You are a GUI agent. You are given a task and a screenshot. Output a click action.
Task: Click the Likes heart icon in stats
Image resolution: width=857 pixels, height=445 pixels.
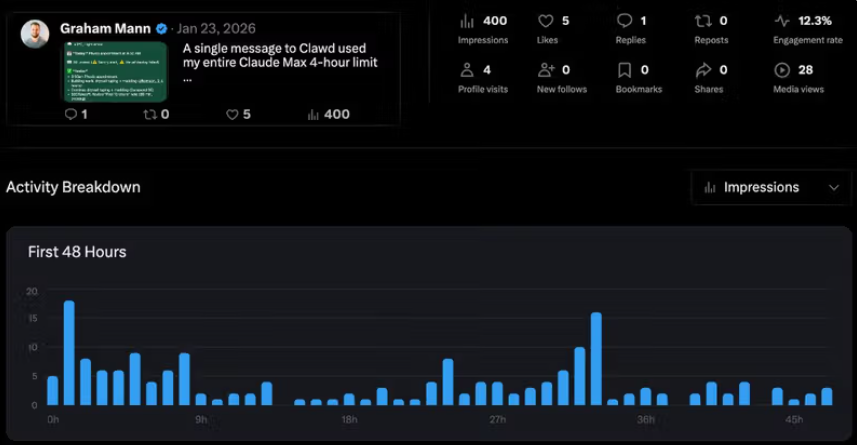click(545, 21)
